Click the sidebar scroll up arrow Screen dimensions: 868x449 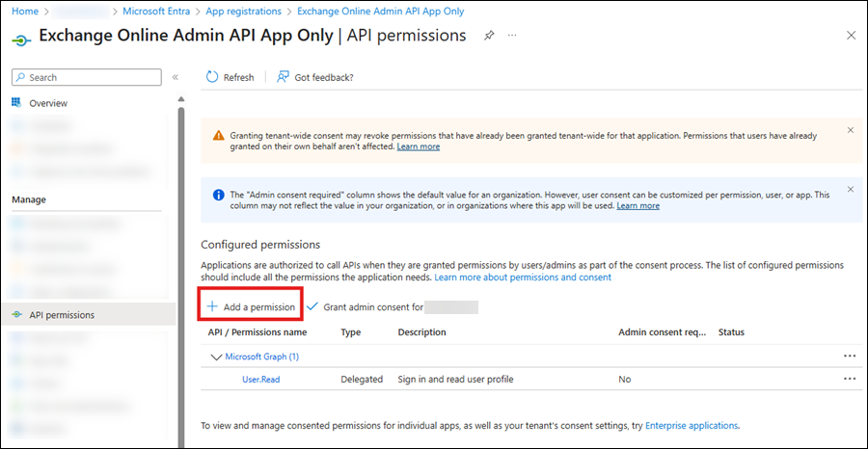point(180,99)
